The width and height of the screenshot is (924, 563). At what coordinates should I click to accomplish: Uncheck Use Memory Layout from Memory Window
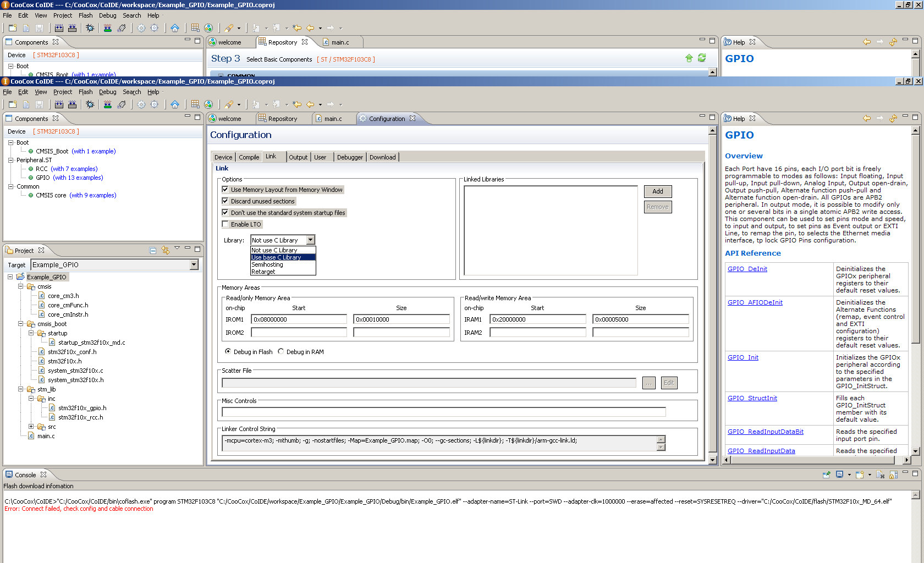point(225,190)
